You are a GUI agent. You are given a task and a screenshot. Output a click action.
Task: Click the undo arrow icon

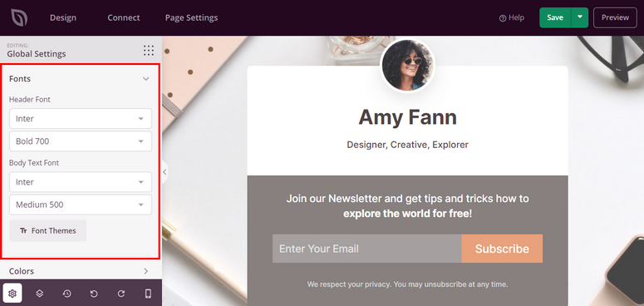94,294
